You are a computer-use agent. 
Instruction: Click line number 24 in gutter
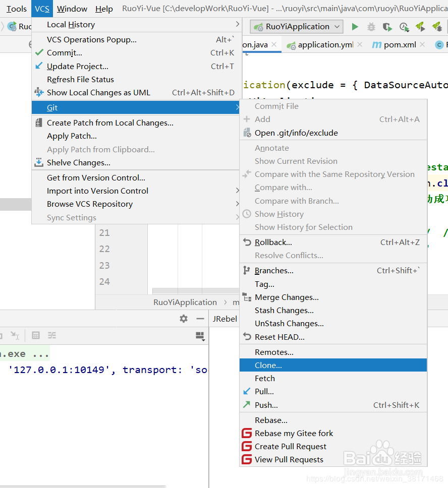point(104,282)
